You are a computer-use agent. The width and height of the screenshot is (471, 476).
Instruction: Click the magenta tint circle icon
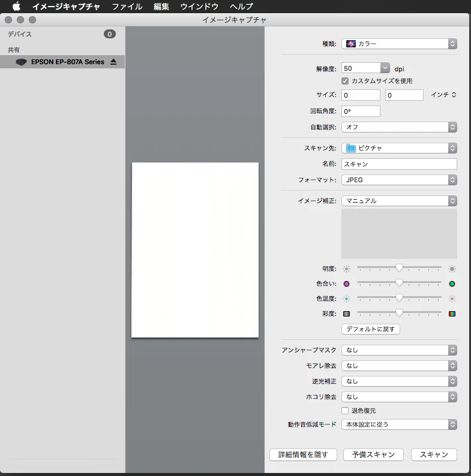(346, 284)
